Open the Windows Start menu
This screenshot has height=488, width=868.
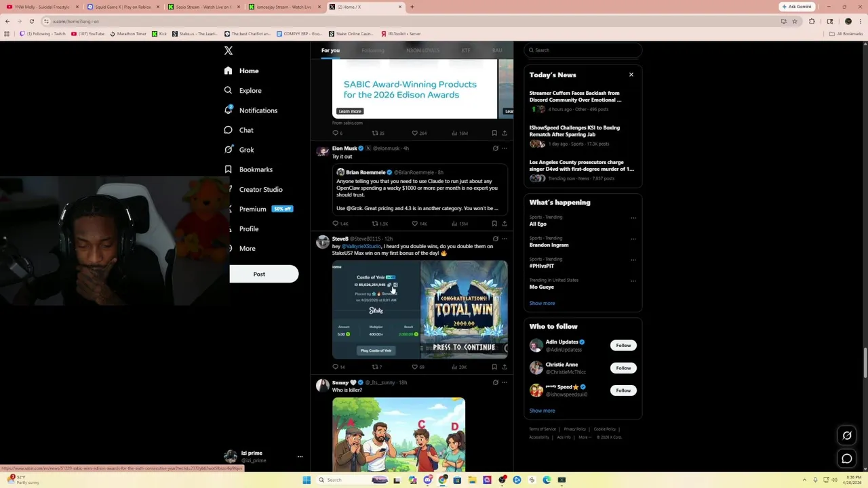307,480
